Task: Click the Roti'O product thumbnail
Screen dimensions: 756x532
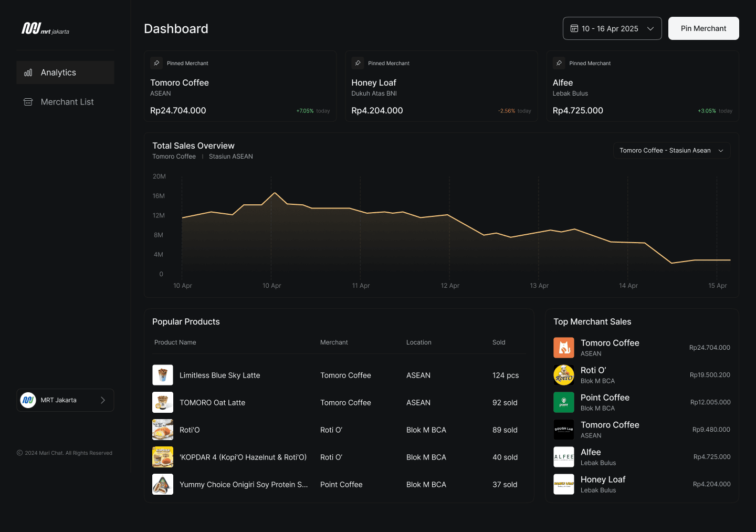Action: tap(163, 430)
